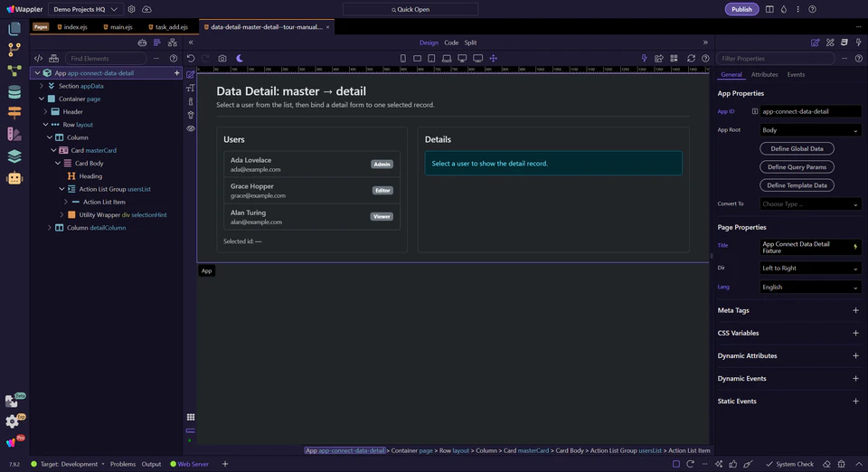Toggle the code view icon above the tree

[38, 58]
